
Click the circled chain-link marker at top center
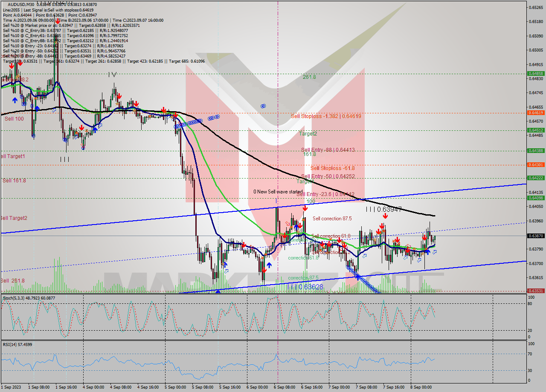(263, 106)
